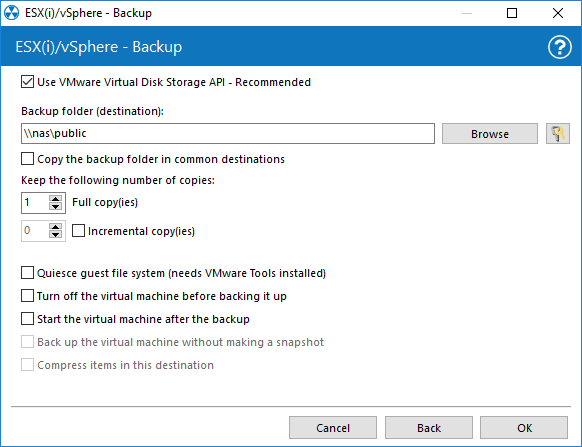The height and width of the screenshot is (447, 582).
Task: Check the Incremental copy(ies) checkbox
Action: tap(78, 231)
